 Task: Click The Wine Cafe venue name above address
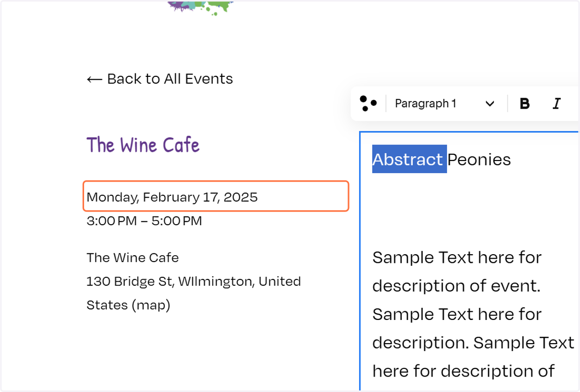click(x=132, y=258)
